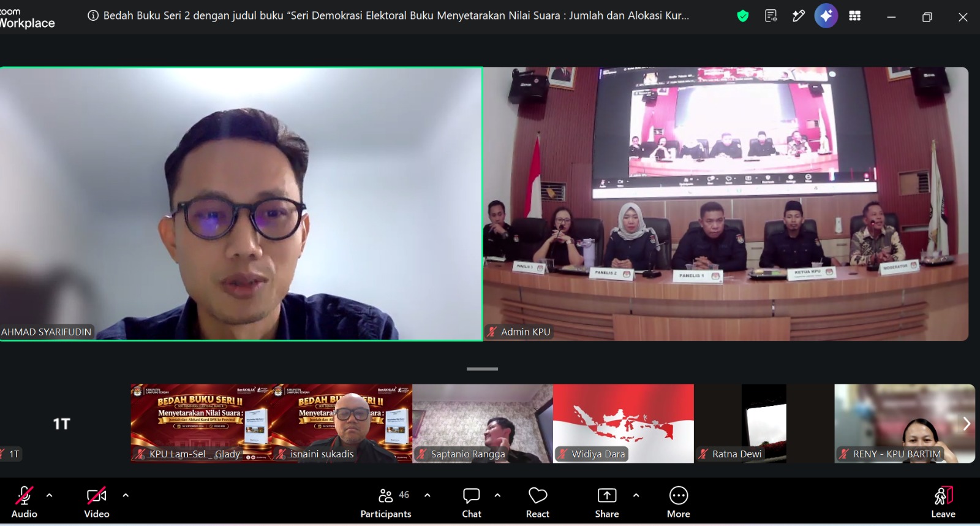Change the gallery view layout grid icon
Image resolution: width=980 pixels, height=526 pixels.
pos(855,16)
